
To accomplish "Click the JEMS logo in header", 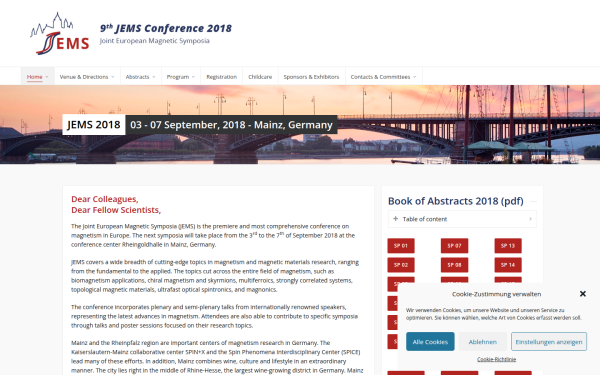I will (x=60, y=33).
